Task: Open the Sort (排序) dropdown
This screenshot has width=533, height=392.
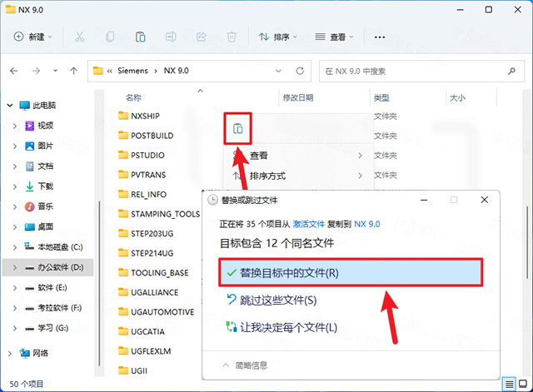Action: pos(277,37)
